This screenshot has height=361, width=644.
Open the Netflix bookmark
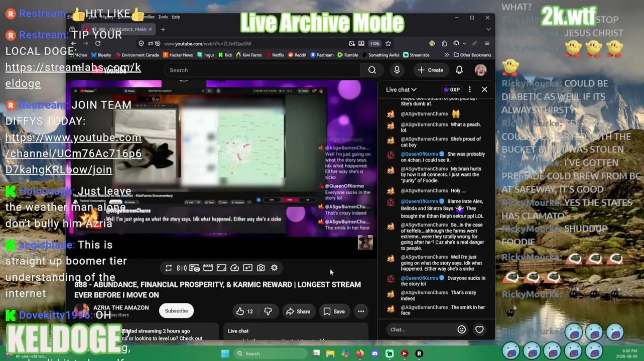pyautogui.click(x=275, y=55)
